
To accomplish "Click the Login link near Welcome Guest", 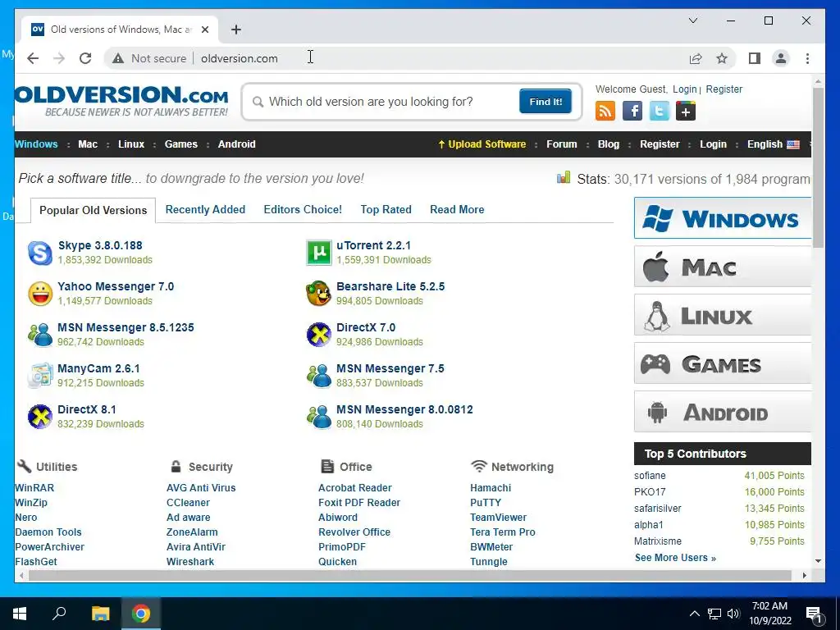I will tap(685, 89).
